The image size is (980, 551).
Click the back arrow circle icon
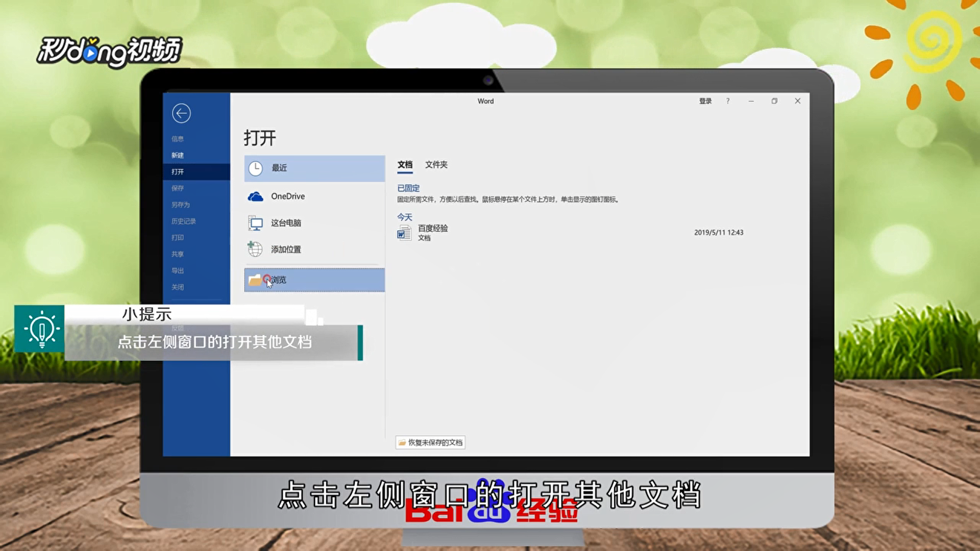(x=181, y=113)
